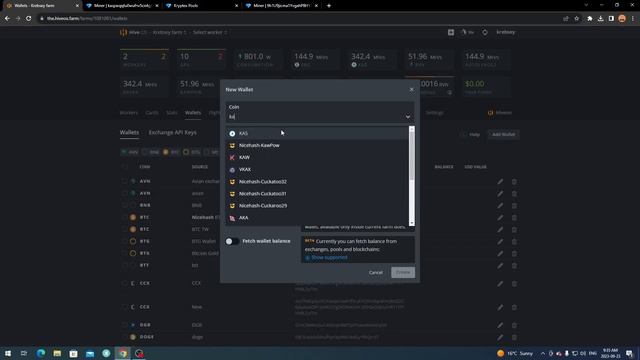The image size is (640, 360).
Task: Open Mail app from taskbar
Action: pyautogui.click(x=90, y=353)
